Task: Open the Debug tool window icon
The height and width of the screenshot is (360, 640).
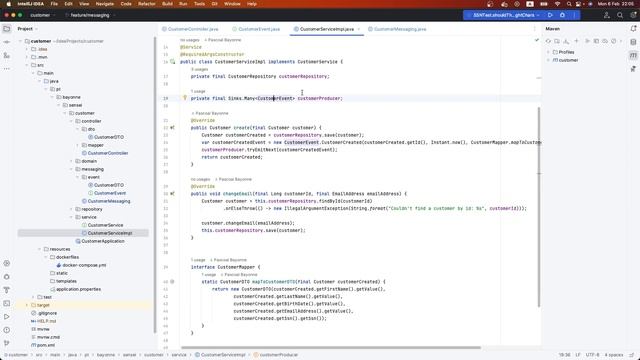Action: [7, 277]
